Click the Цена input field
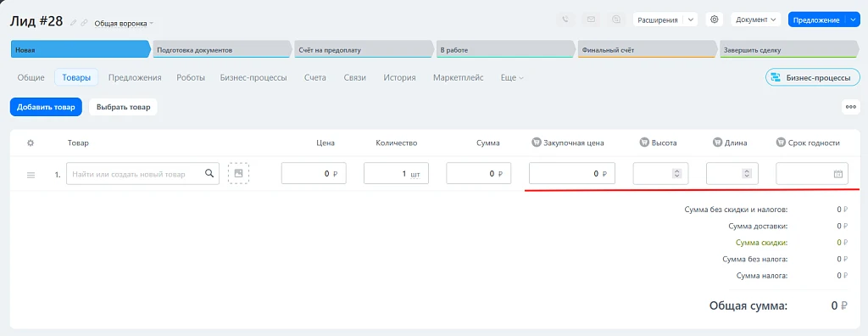The height and width of the screenshot is (336, 868). [314, 174]
